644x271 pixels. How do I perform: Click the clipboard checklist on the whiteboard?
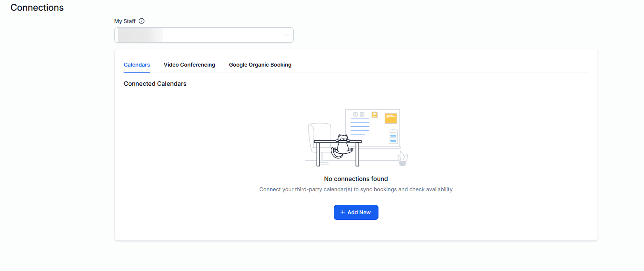tap(393, 137)
